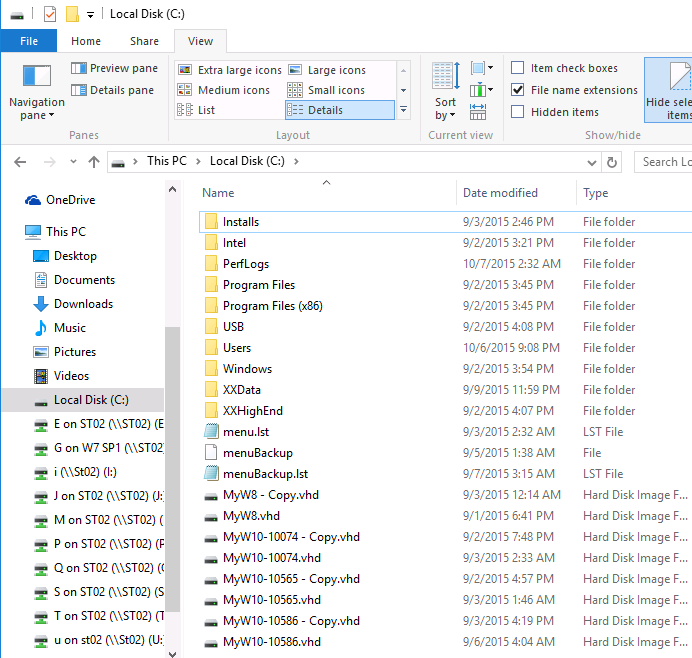Uncheck File name extensions
This screenshot has width=692, height=658.
517,90
